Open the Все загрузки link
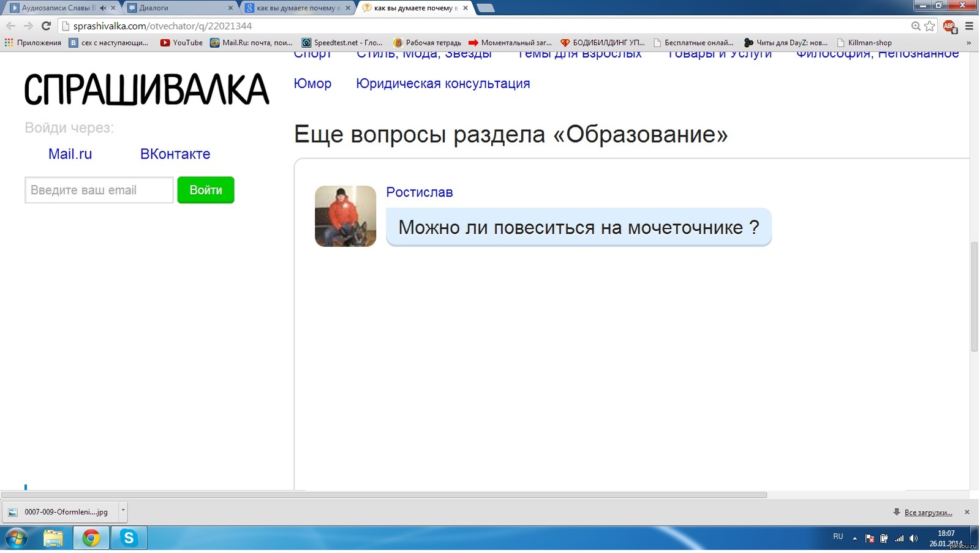This screenshot has width=980, height=553. point(929,513)
